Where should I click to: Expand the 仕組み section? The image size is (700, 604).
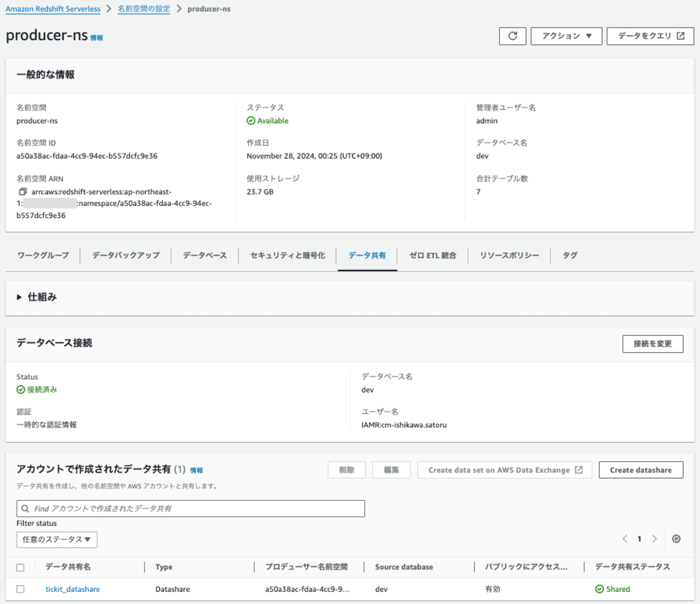tap(36, 297)
